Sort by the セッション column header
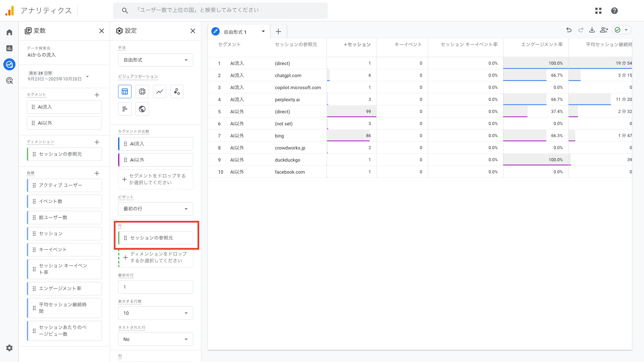The image size is (644, 362). pos(358,45)
